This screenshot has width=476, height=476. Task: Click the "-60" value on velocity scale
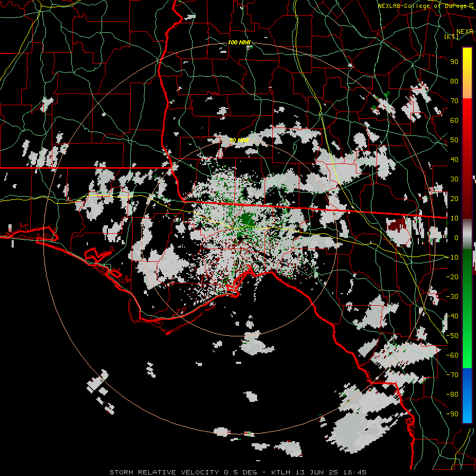[452, 355]
